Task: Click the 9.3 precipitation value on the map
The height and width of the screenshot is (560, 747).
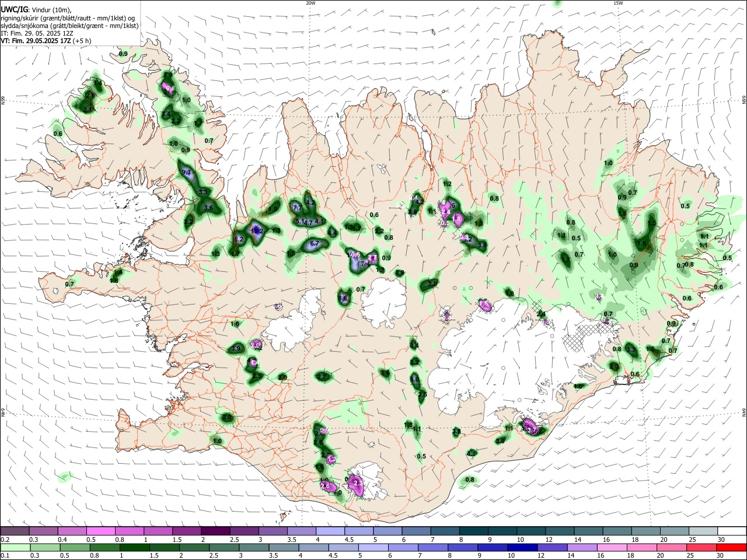Action: pyautogui.click(x=187, y=173)
